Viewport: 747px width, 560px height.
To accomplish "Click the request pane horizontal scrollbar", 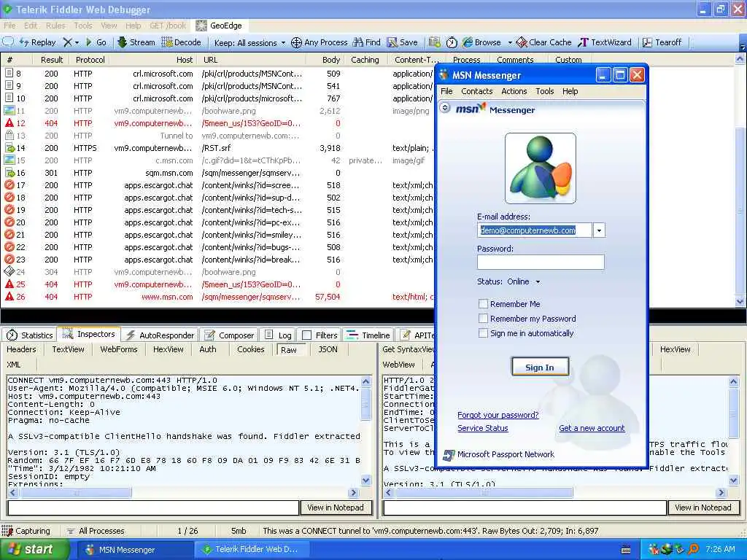I will click(x=183, y=492).
